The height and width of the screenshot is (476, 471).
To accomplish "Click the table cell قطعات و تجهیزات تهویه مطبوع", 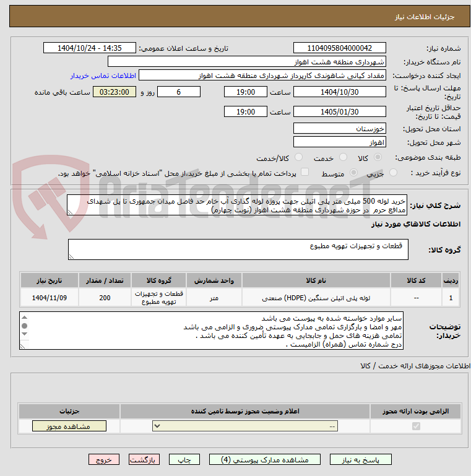I will coord(158,298).
